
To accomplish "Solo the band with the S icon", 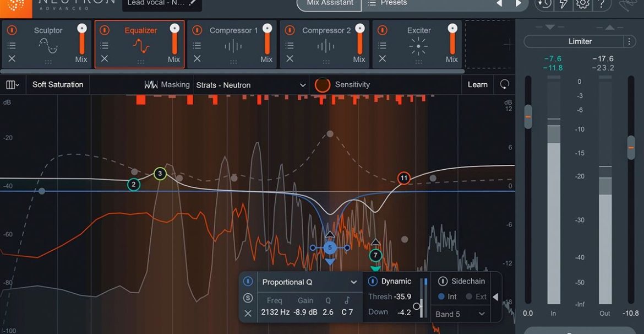I will (248, 298).
